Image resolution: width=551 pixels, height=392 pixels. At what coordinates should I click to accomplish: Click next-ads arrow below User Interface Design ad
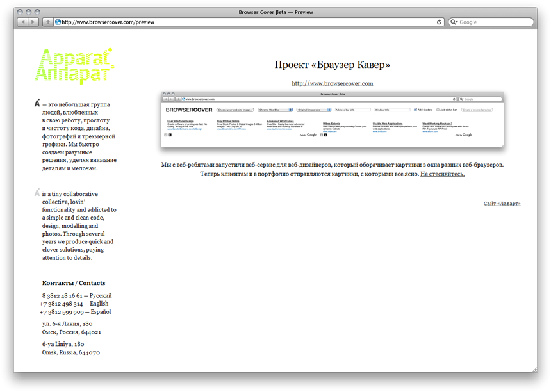click(x=170, y=135)
